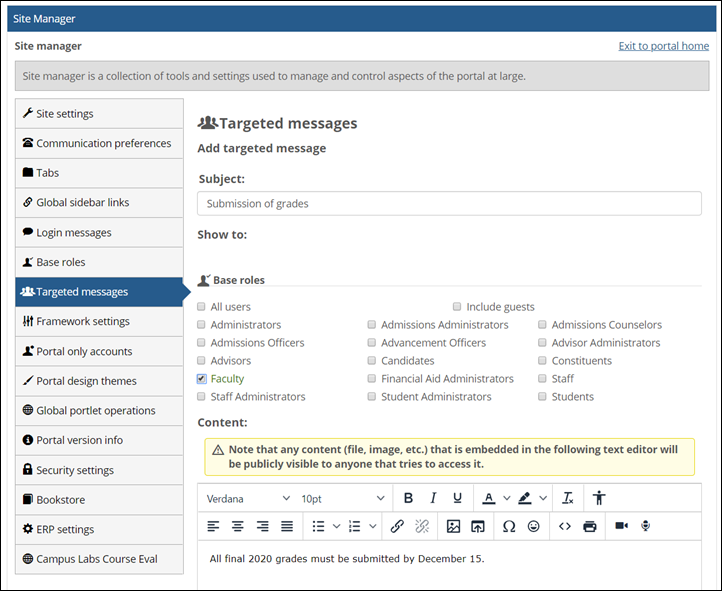Insert an emoticon
The width and height of the screenshot is (722, 591).
(x=533, y=526)
